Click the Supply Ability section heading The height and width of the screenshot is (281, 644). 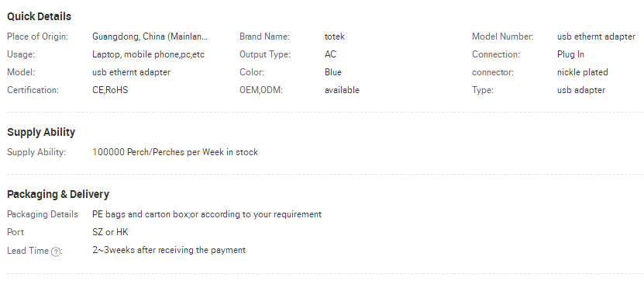click(41, 132)
